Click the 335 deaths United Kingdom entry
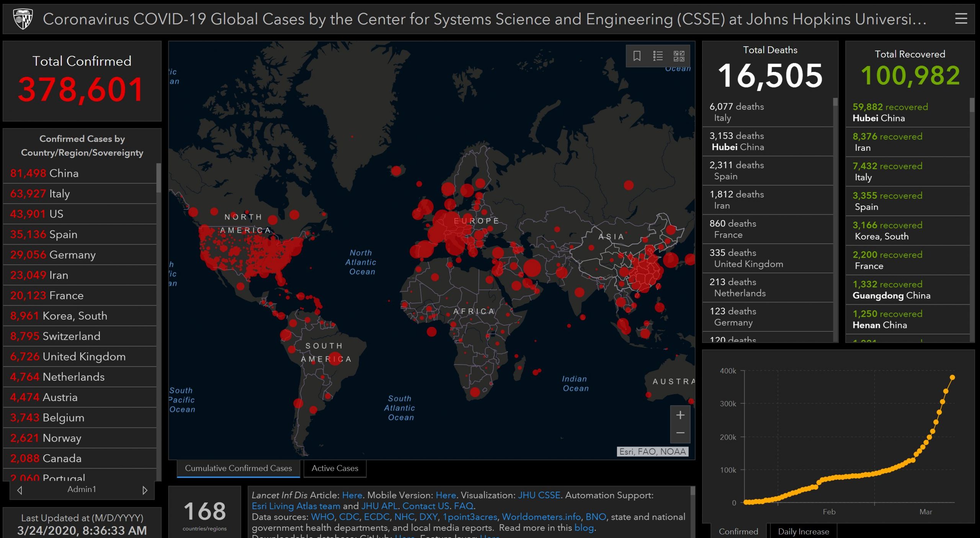The height and width of the screenshot is (538, 980). [x=768, y=258]
